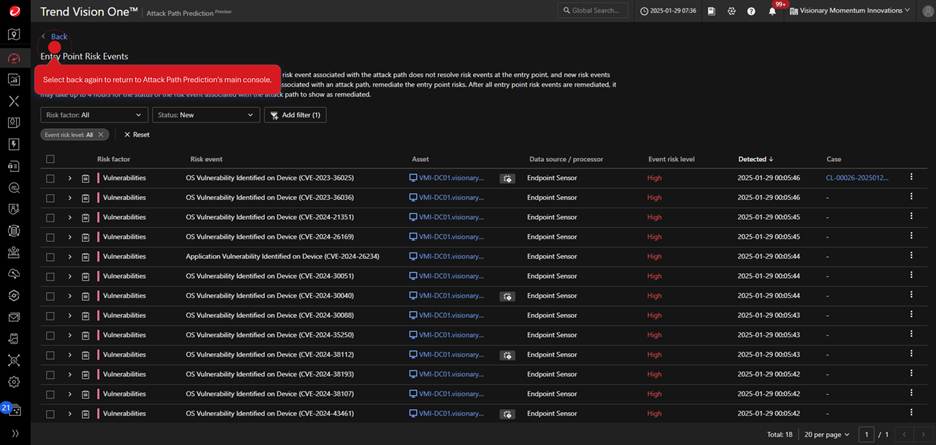Check the CVE-2024-30051 row checkbox
This screenshot has height=445, width=936.
[x=50, y=277]
